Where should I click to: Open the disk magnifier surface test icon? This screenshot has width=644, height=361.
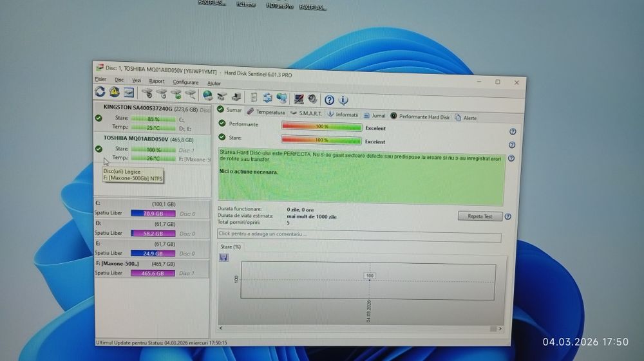(x=190, y=95)
